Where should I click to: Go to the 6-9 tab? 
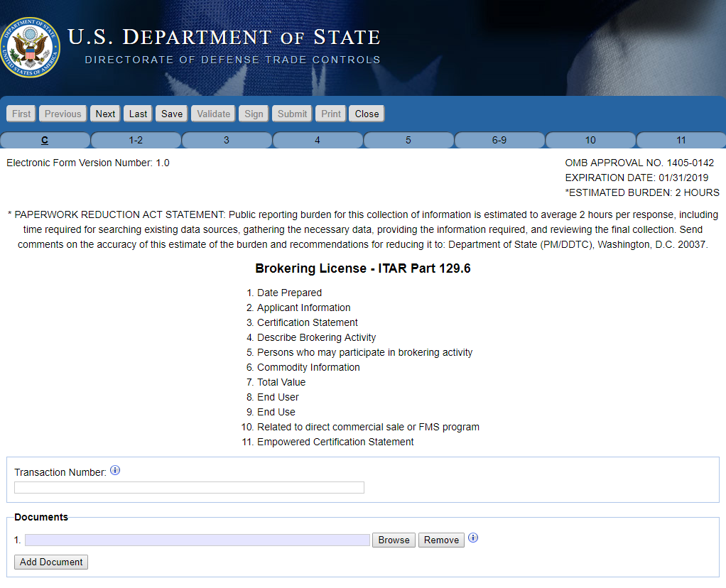499,141
